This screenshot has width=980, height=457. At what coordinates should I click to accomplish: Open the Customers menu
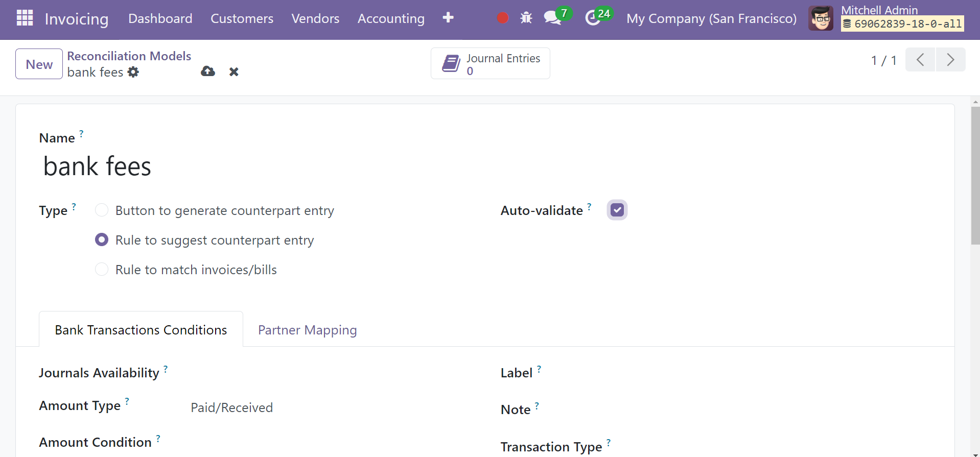pyautogui.click(x=242, y=18)
